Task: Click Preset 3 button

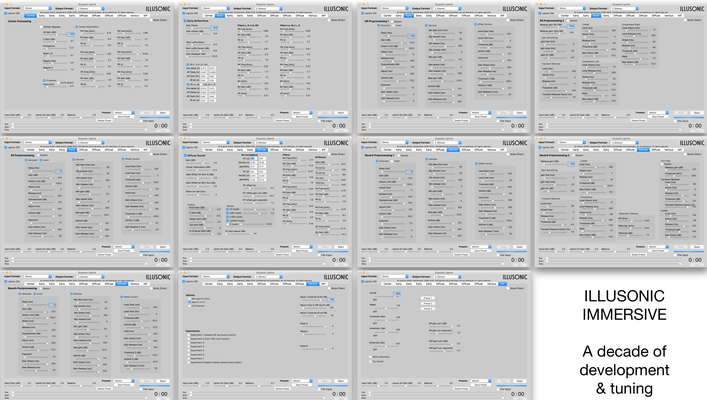Action: [428, 308]
